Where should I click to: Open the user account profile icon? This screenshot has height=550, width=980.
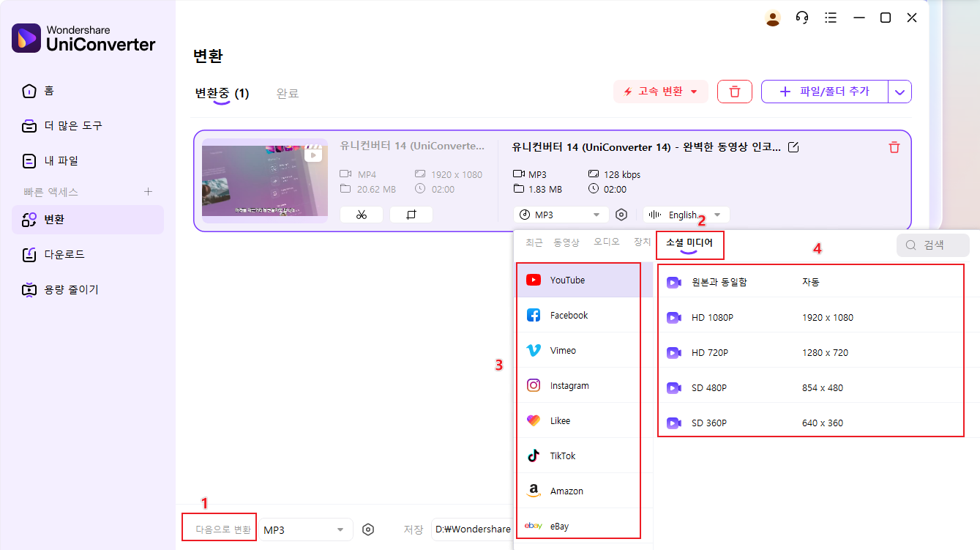(773, 18)
